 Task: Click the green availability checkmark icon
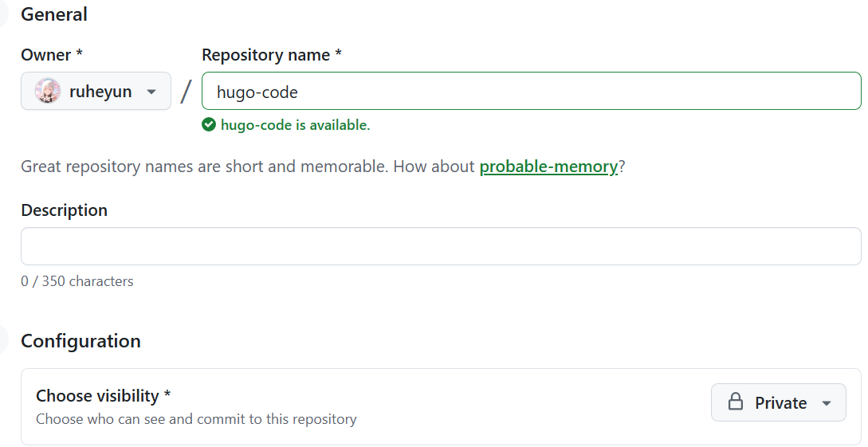209,125
